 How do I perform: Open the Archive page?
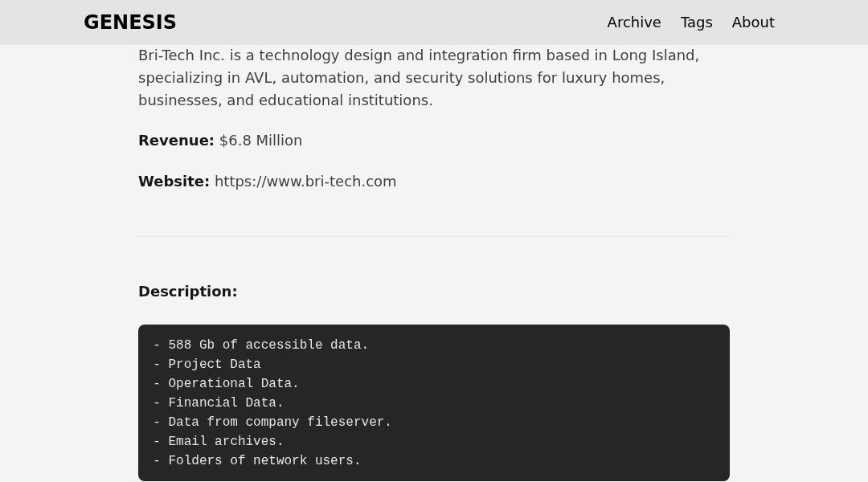(634, 22)
